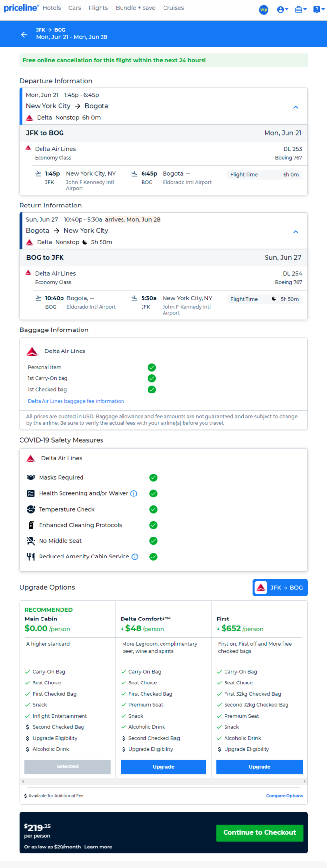Open the VIP badge icon
This screenshot has height=868, width=327.
[264, 9]
